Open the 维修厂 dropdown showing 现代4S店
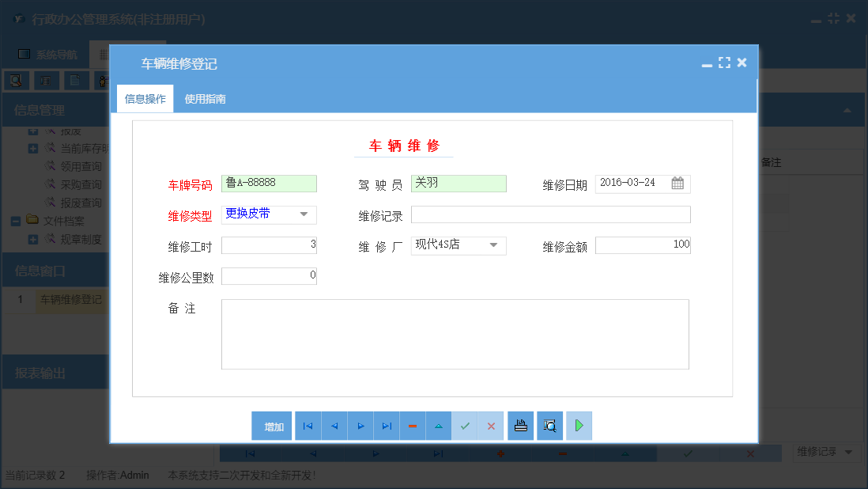Screen dimensions: 868x489 [x=494, y=245]
